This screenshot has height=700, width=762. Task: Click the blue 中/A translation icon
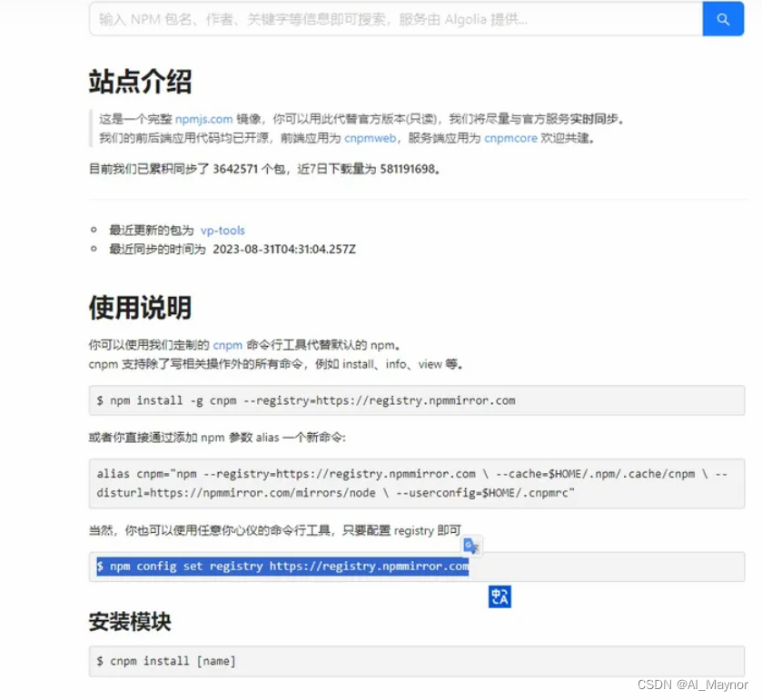(x=500, y=596)
